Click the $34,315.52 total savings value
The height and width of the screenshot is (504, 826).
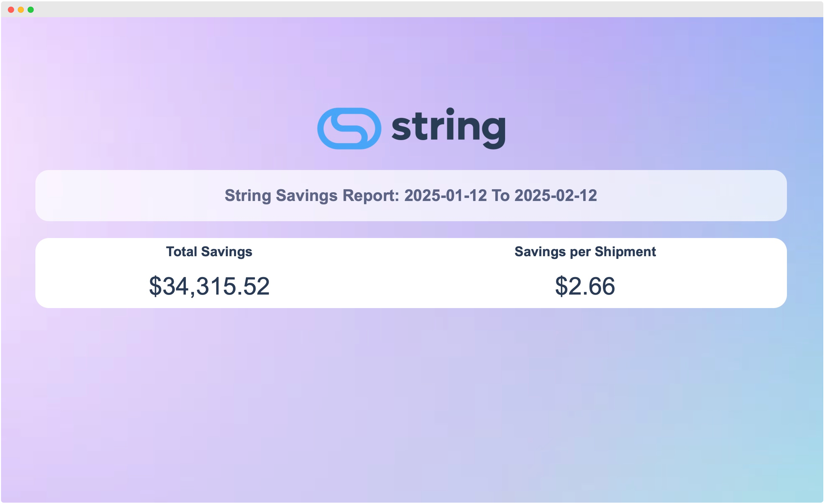209,287
